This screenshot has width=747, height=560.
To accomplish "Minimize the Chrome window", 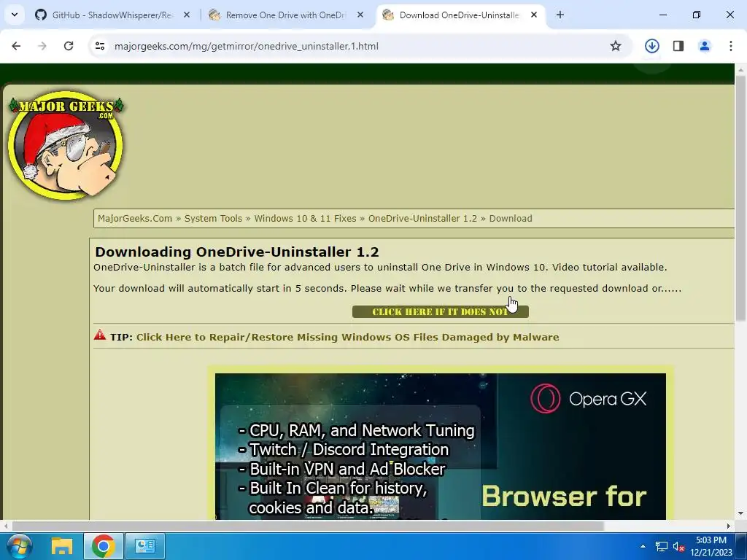I will (662, 15).
